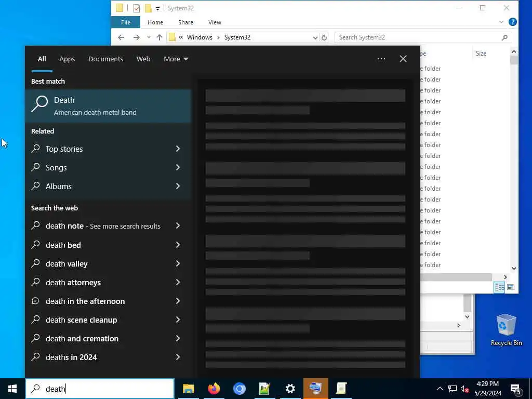Expand the Albums result arrow

[x=178, y=186]
